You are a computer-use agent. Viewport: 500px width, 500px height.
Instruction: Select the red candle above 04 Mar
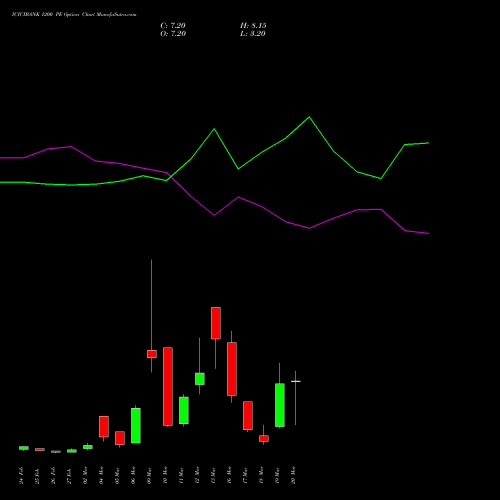104,426
